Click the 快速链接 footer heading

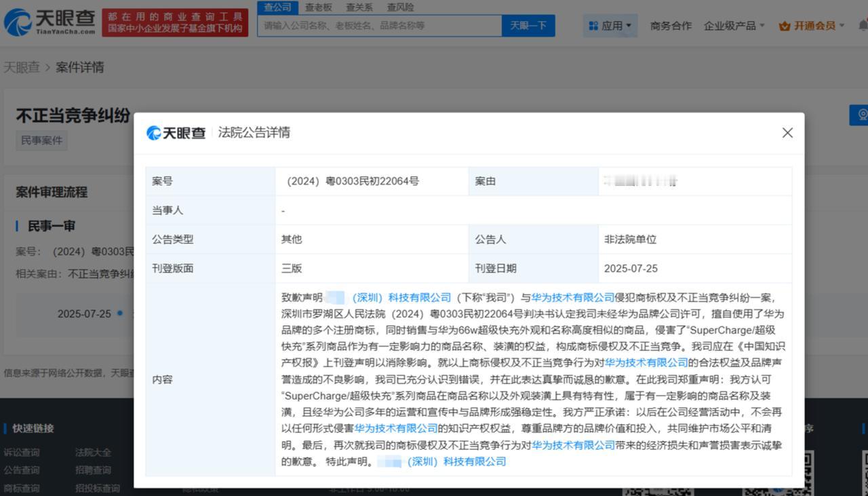tap(33, 428)
